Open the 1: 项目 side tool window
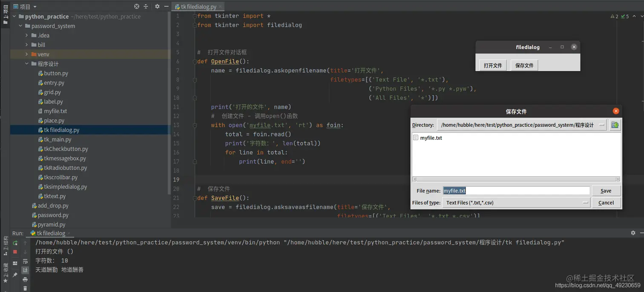The height and width of the screenshot is (292, 644). [x=5, y=14]
